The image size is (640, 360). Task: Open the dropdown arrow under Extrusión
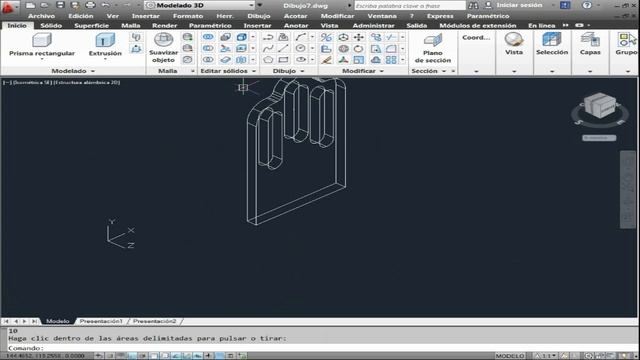click(105, 59)
